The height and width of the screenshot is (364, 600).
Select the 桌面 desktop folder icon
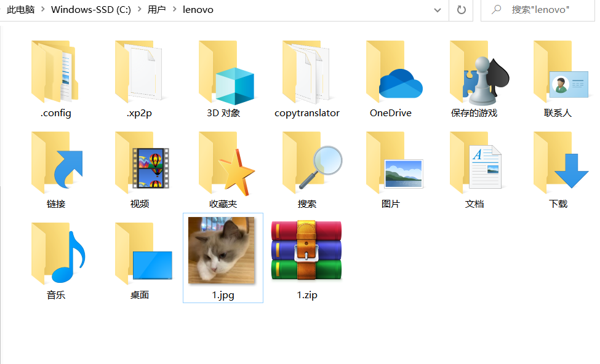(143, 253)
